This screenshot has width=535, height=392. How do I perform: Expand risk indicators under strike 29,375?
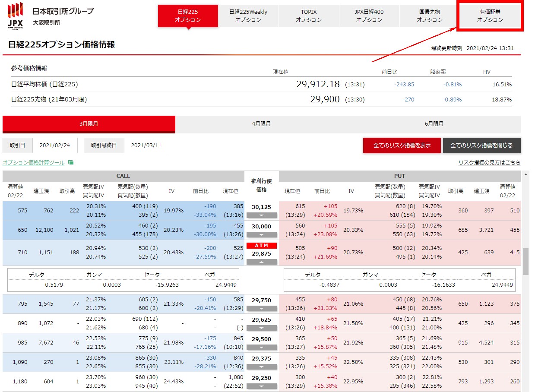pyautogui.click(x=261, y=367)
